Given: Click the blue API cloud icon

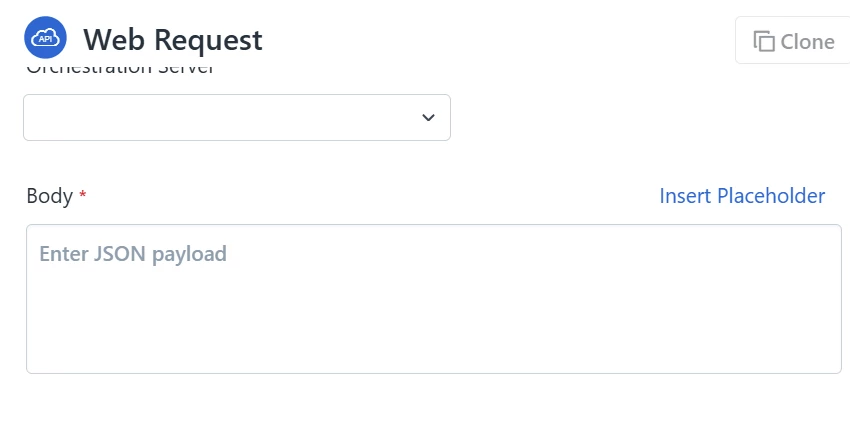Looking at the screenshot, I should point(45,38).
